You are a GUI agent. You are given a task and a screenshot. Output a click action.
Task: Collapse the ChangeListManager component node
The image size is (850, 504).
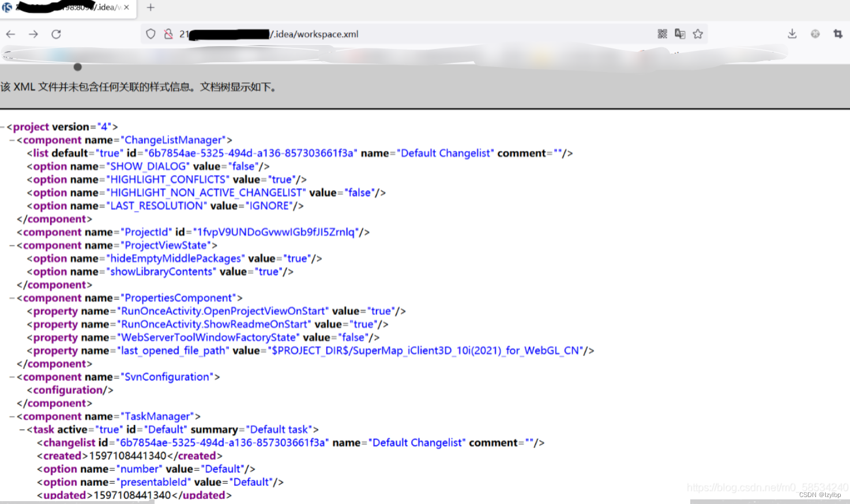coord(11,140)
